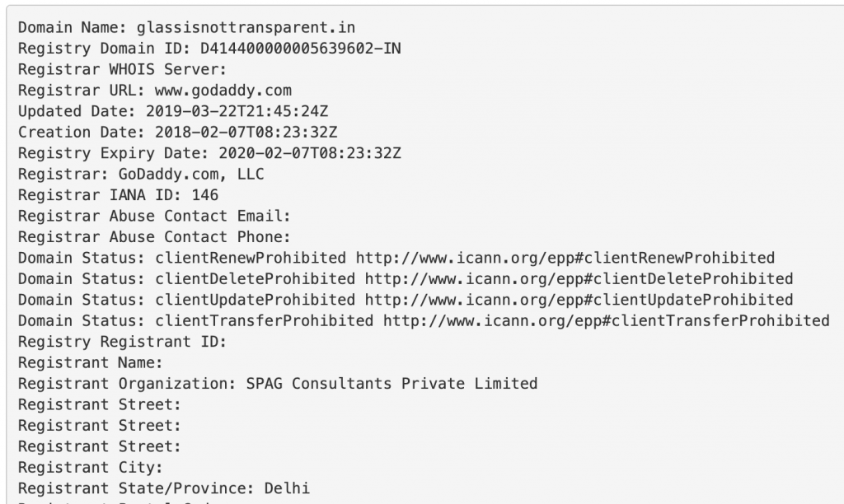Screen dimensions: 844x504
Task: Click the Registry Domain ID value
Action: point(300,49)
